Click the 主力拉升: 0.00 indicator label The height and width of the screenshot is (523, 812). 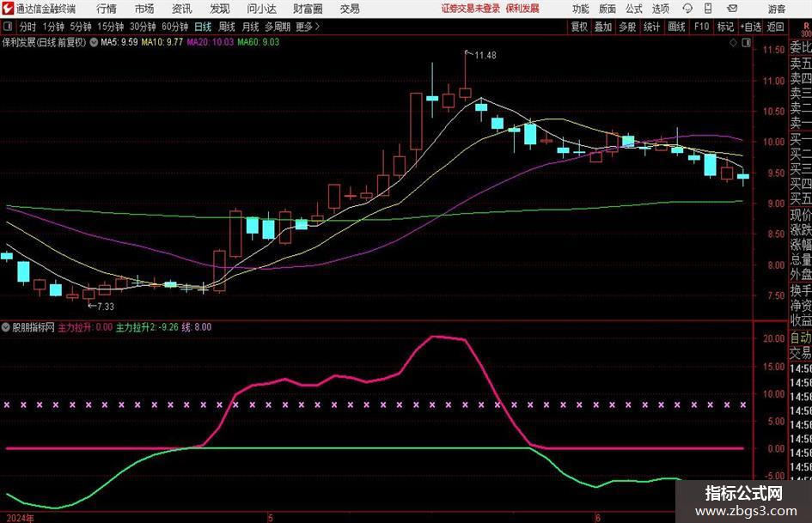click(x=85, y=327)
